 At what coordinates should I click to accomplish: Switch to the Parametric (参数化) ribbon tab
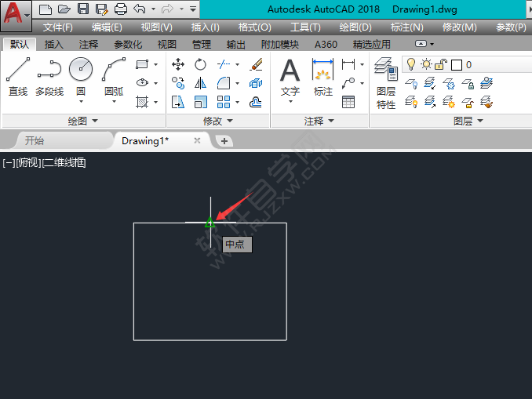point(128,44)
